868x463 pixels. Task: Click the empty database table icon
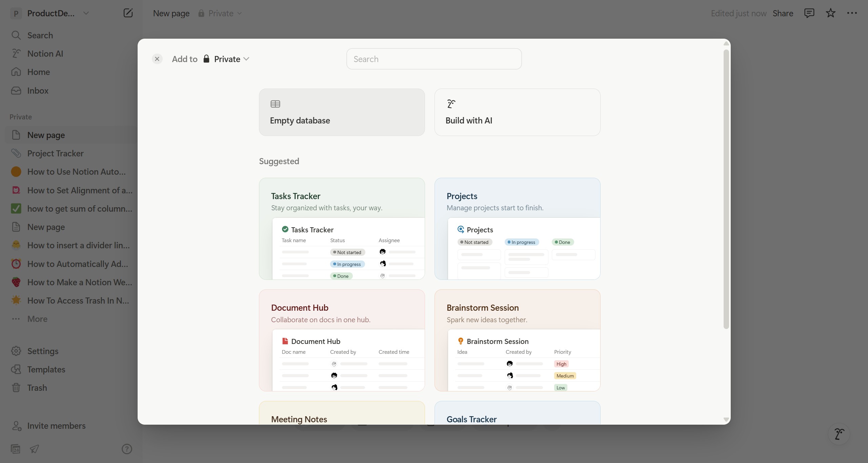[x=275, y=104]
